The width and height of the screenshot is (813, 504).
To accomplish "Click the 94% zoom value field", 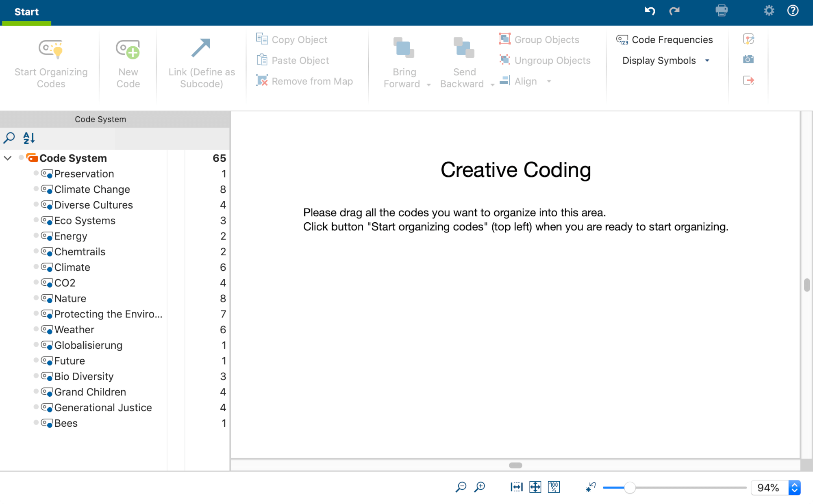I will (770, 487).
